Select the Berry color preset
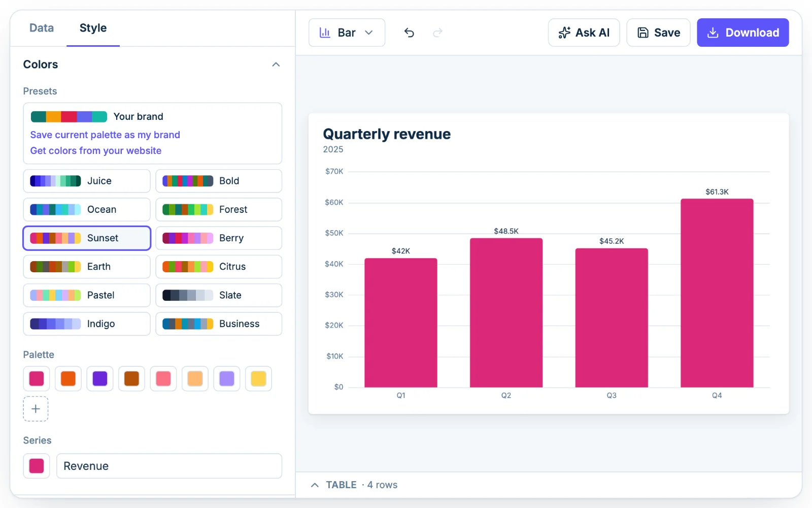This screenshot has height=508, width=812. point(219,238)
